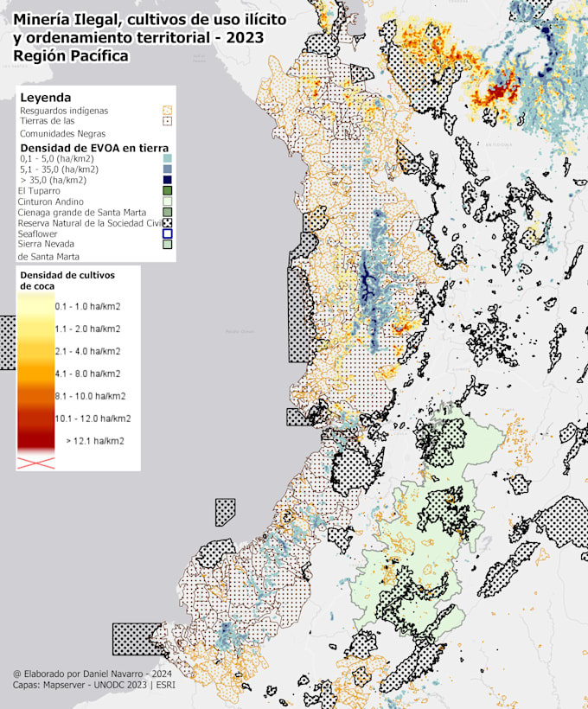Click the Reserva Natural dotted pattern swatch
The height and width of the screenshot is (709, 588).
168,223
